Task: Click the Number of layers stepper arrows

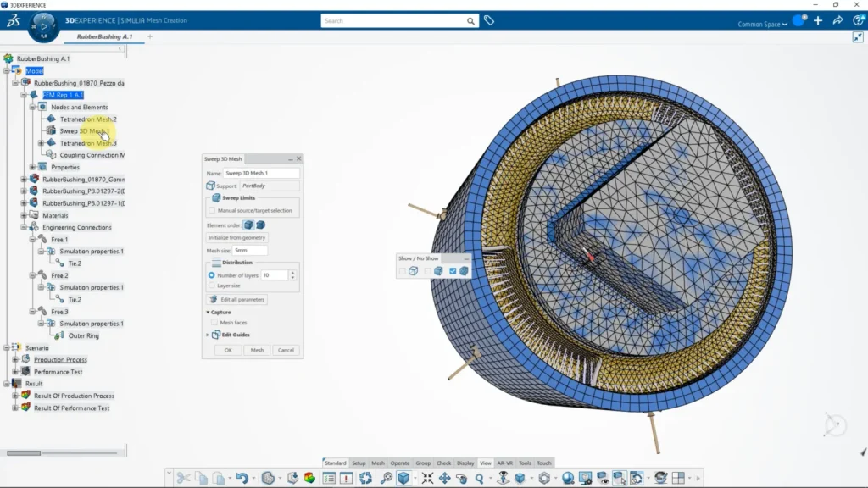Action: [292, 275]
